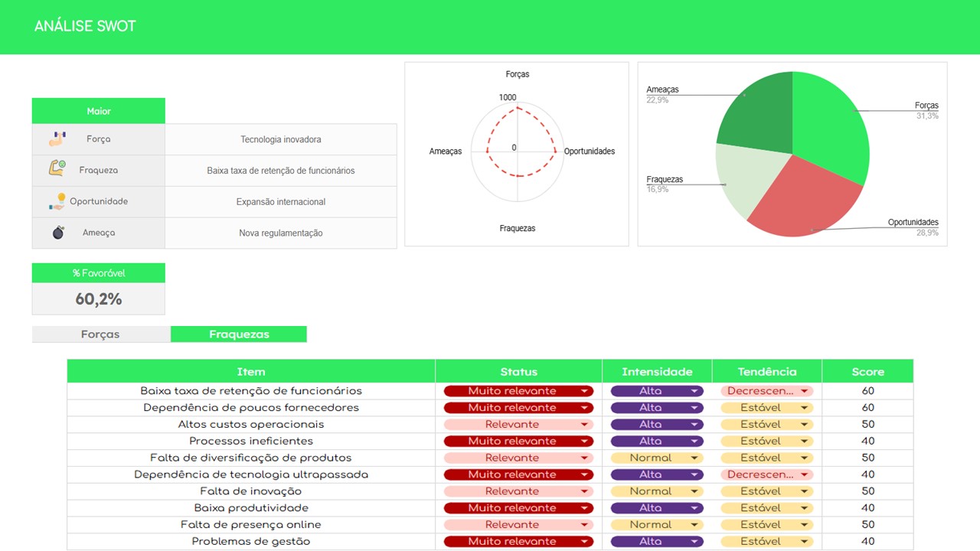Screen dimensions: 980x551
Task: Click the Oportunidades axis label on radar chart
Action: click(x=590, y=152)
